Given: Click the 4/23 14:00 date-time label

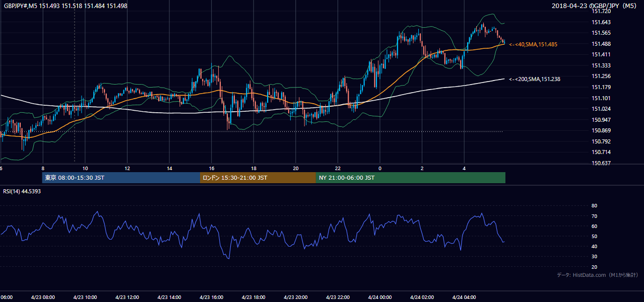Looking at the screenshot, I should [169, 297].
